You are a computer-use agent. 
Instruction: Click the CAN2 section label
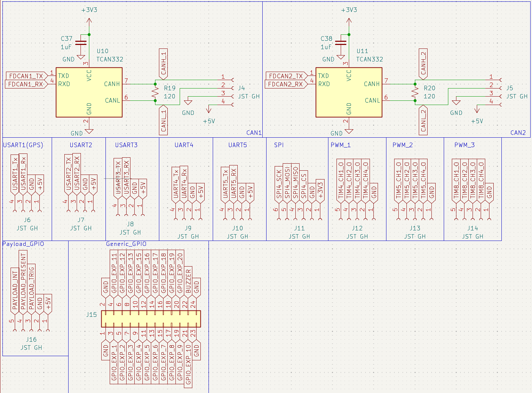518,133
